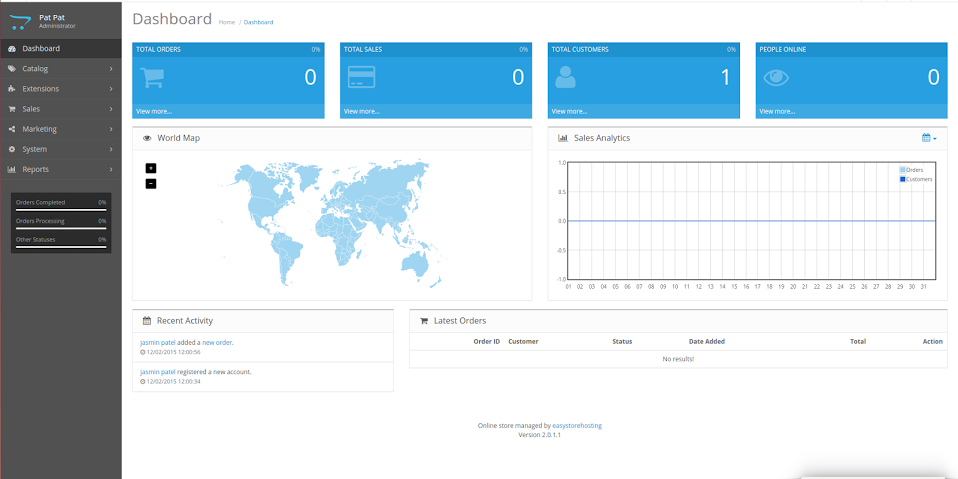Click the Reports bar chart icon in sidebar
This screenshot has width=958, height=479.
point(12,170)
